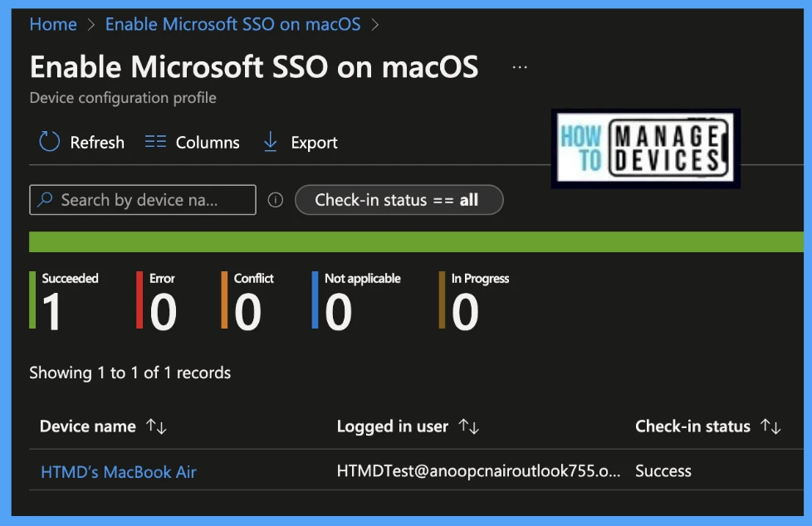The height and width of the screenshot is (526, 812).
Task: Focus the Search by device name field
Action: coord(143,200)
